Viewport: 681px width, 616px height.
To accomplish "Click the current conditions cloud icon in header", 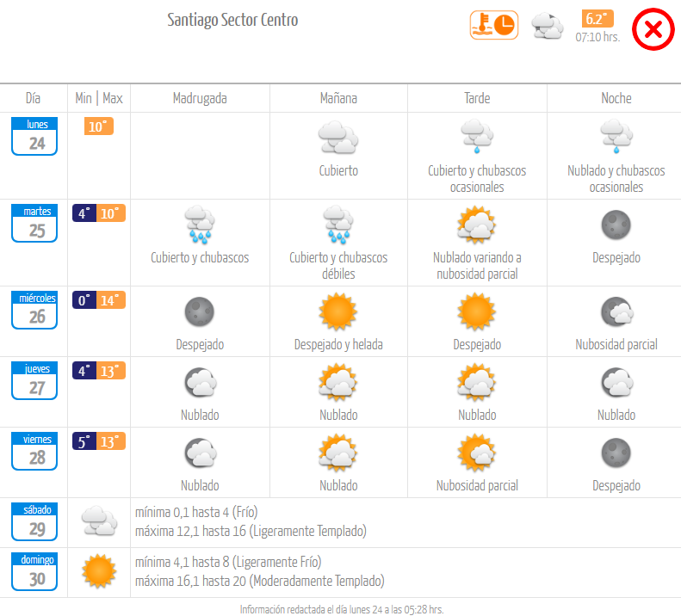I will (548, 26).
